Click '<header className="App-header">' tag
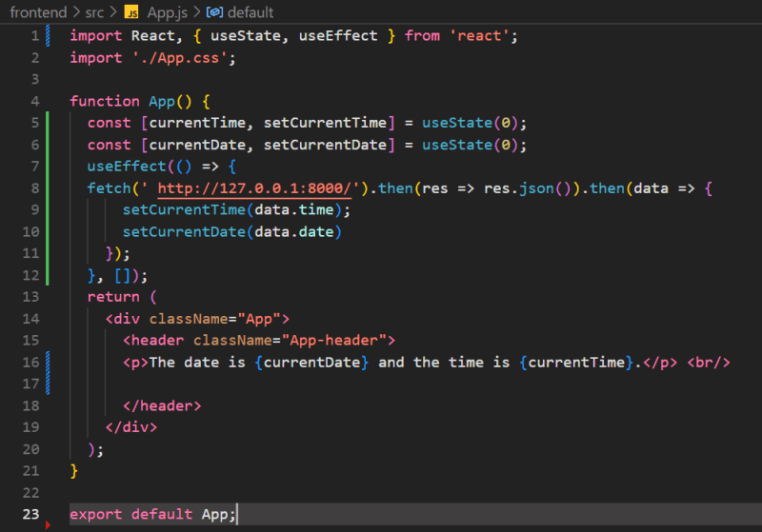The height and width of the screenshot is (532, 762). [259, 341]
